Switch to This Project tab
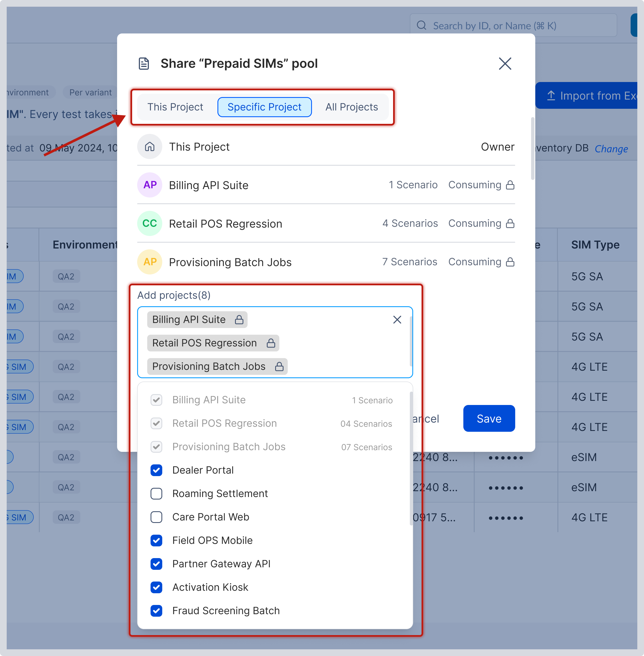Image resolution: width=644 pixels, height=656 pixels. 175,107
